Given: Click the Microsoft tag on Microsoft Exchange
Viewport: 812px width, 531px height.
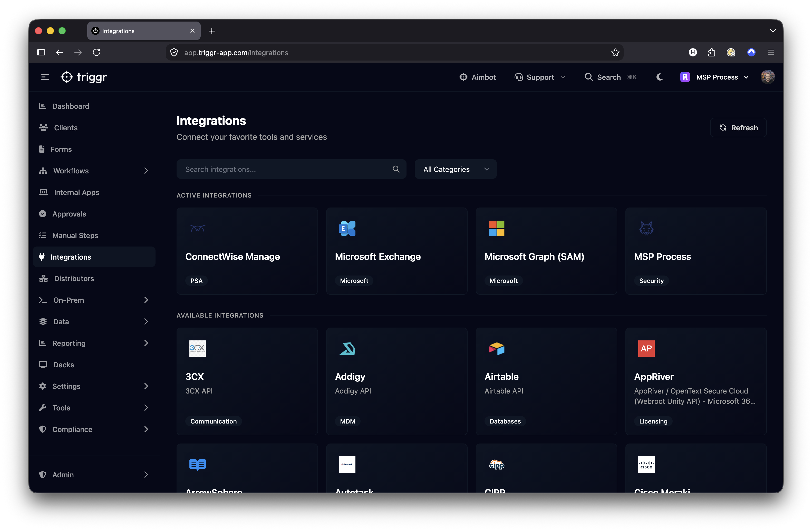Looking at the screenshot, I should tap(354, 281).
